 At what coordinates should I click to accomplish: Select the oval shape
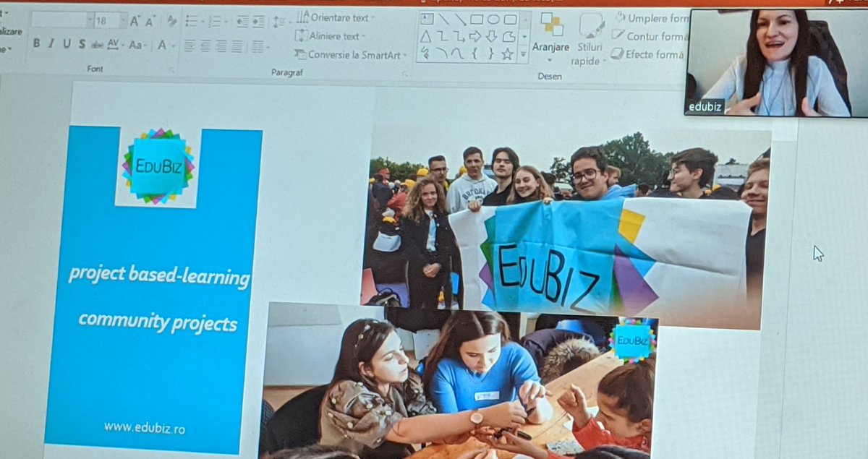click(493, 20)
